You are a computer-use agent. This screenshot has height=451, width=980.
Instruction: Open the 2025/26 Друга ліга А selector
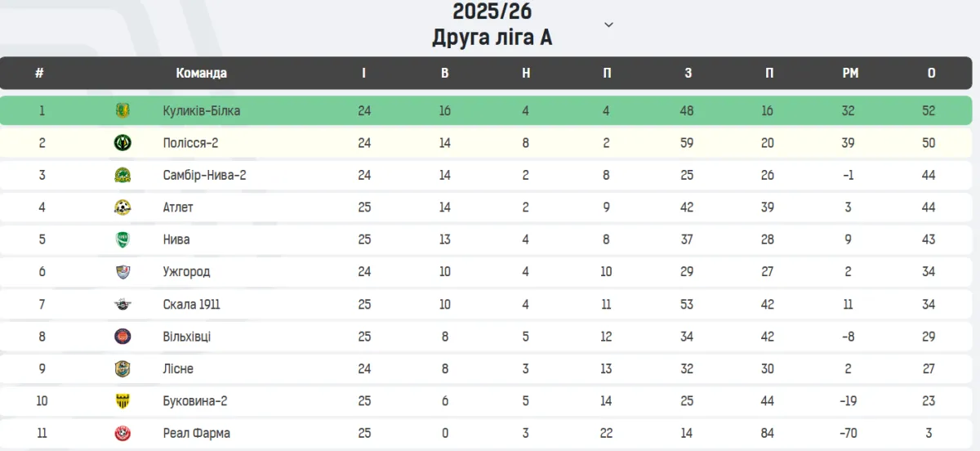click(x=492, y=25)
